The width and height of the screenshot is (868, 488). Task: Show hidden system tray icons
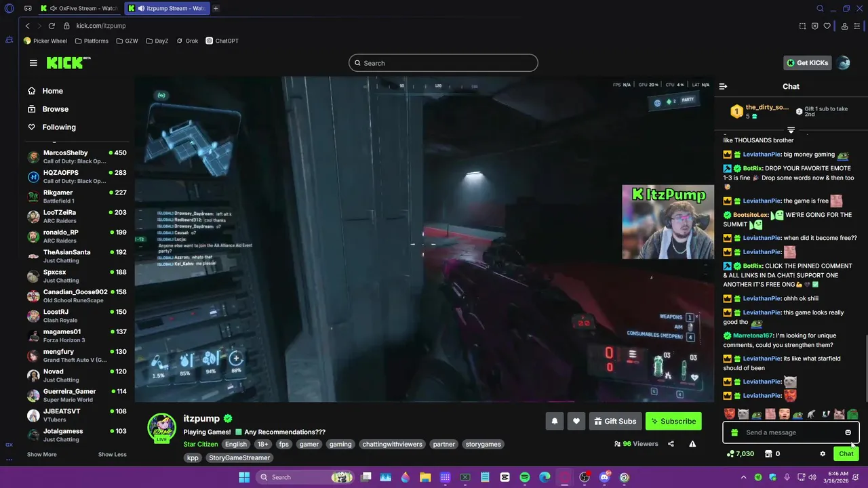click(x=744, y=477)
